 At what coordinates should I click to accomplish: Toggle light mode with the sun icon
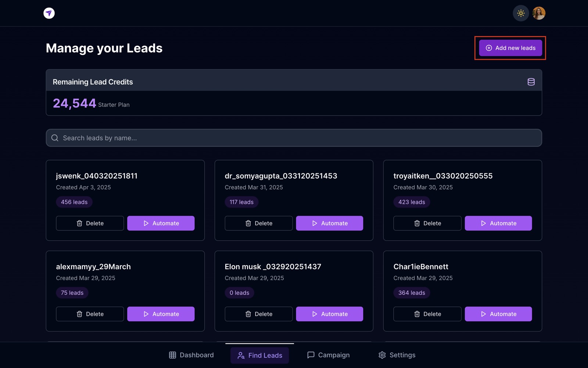520,13
